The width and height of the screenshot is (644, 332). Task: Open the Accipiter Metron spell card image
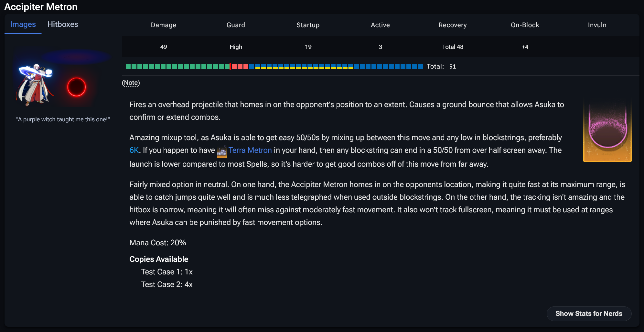(607, 130)
